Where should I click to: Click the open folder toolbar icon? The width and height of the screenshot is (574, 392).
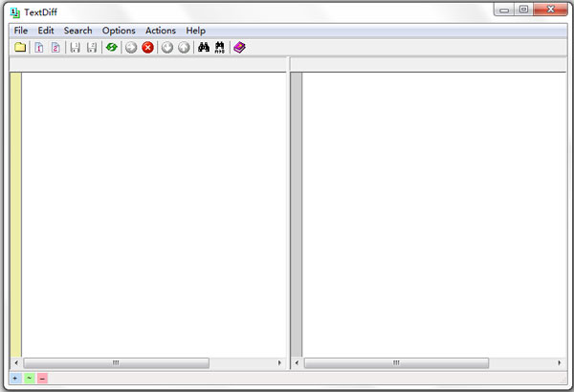click(19, 48)
